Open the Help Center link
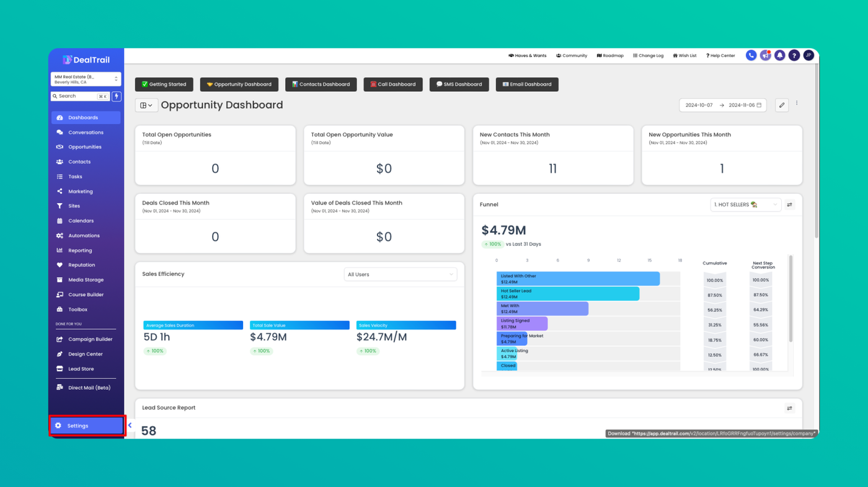This screenshot has width=868, height=487. 720,56
